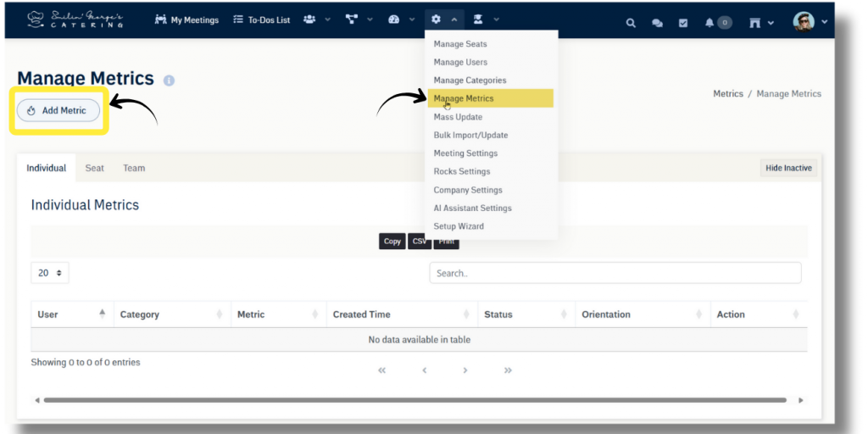Open the chat messages icon
Screen dimensions: 868x434
point(657,23)
